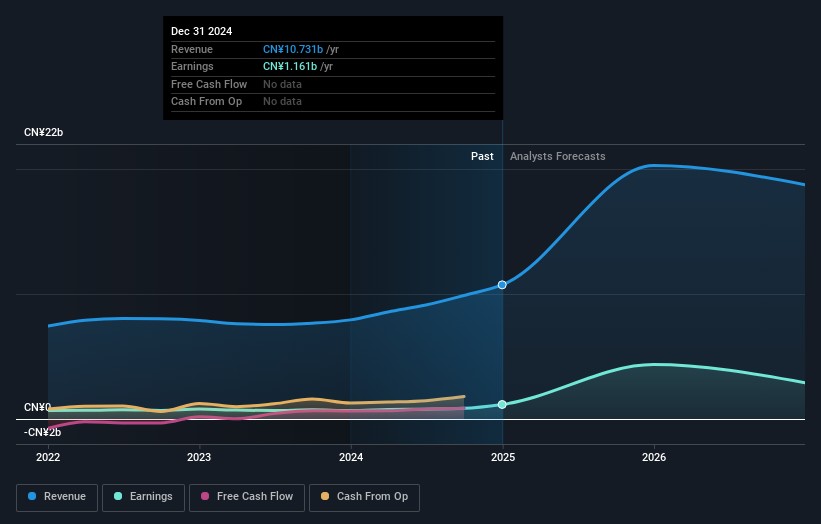Click the Analysts Forecasts label
821x524 pixels.
pos(557,157)
